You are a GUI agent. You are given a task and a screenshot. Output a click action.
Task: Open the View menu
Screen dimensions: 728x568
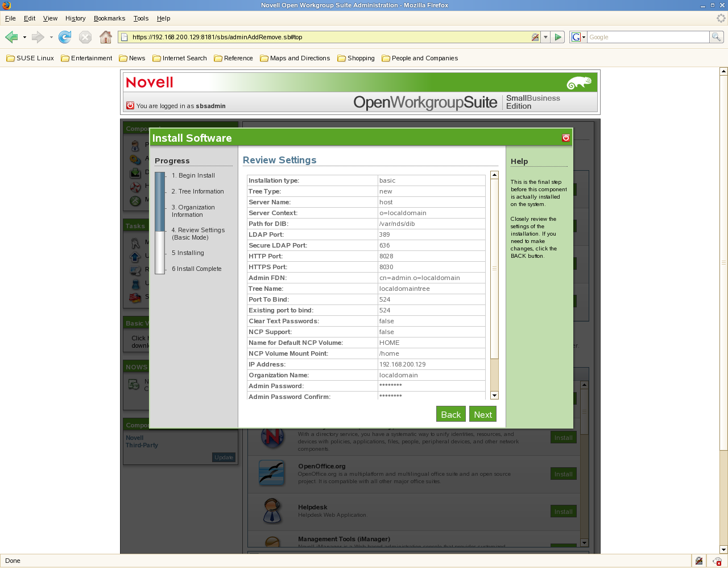point(50,18)
